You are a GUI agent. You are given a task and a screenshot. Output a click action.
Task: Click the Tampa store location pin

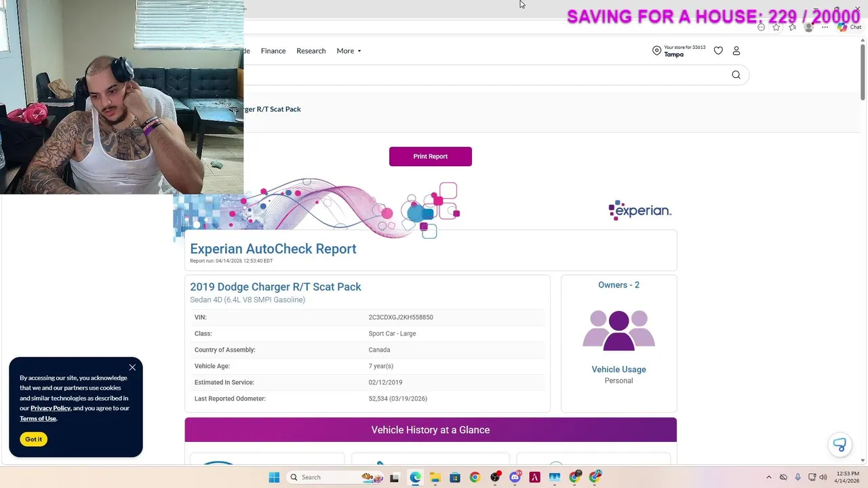[x=656, y=51]
